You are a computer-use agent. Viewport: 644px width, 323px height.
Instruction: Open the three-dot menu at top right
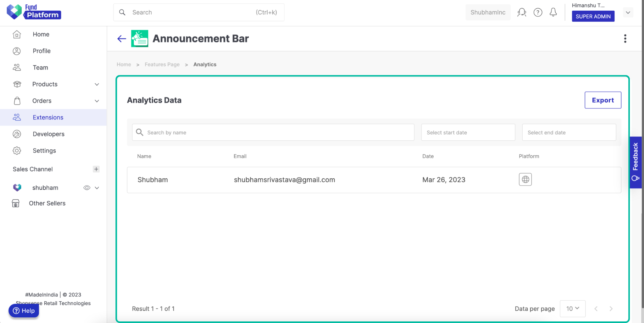625,38
